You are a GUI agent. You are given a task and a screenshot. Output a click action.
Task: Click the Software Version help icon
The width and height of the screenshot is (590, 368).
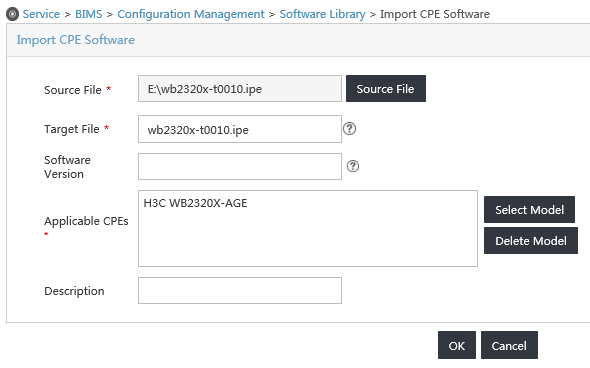pos(353,166)
